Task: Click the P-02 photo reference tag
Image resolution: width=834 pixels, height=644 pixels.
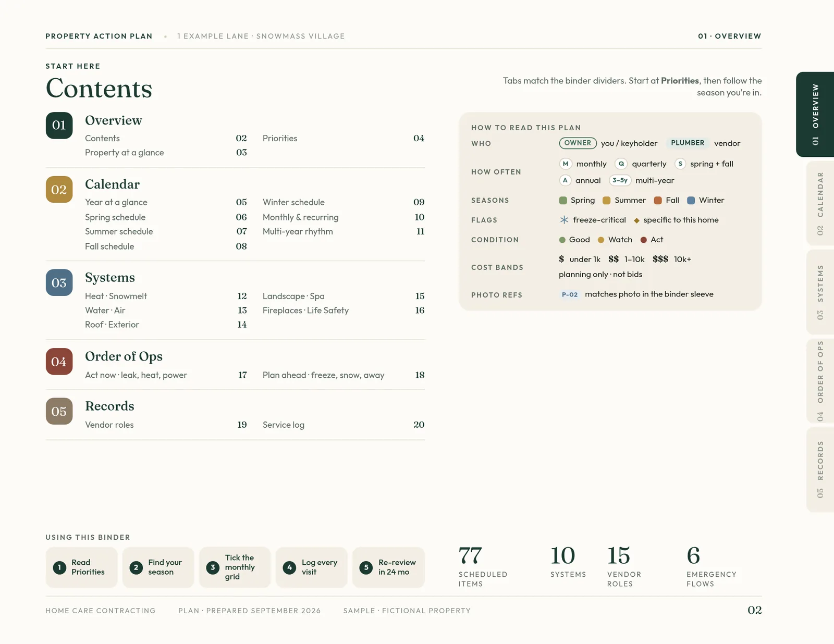Action: (570, 294)
